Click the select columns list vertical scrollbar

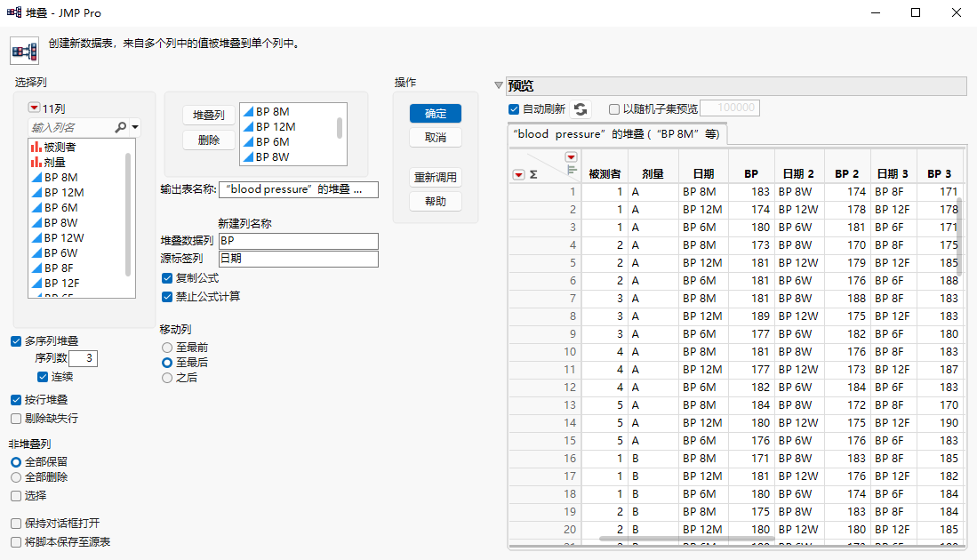[128, 215]
